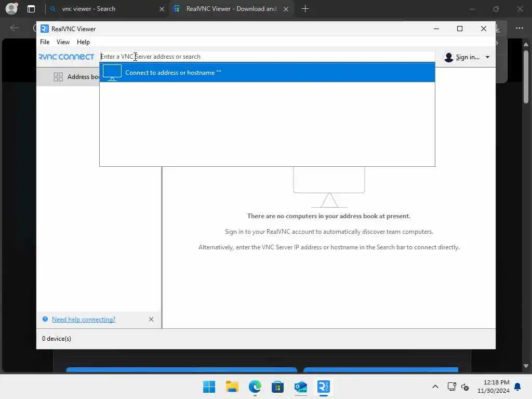Open Microsoft Store from the taskbar
The height and width of the screenshot is (399, 532).
coord(277,387)
